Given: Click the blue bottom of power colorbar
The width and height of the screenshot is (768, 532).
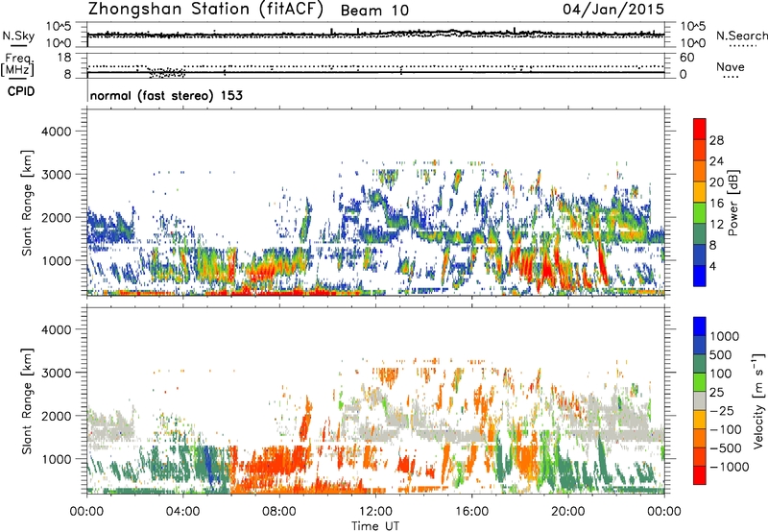Looking at the screenshot, I should tap(700, 276).
